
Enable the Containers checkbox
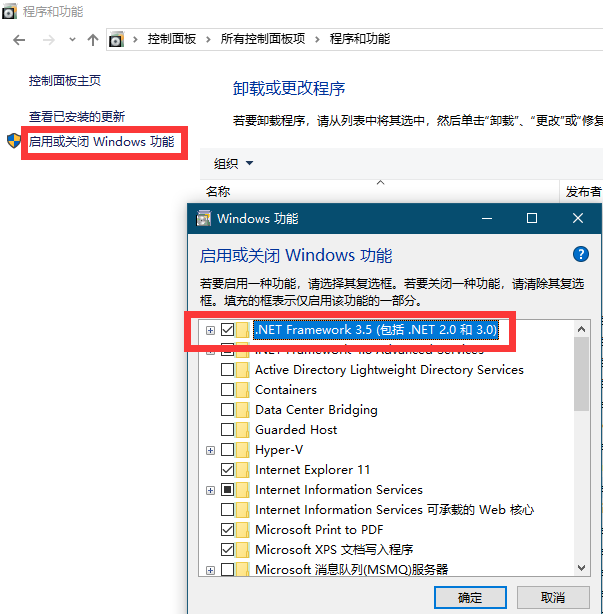tap(227, 389)
